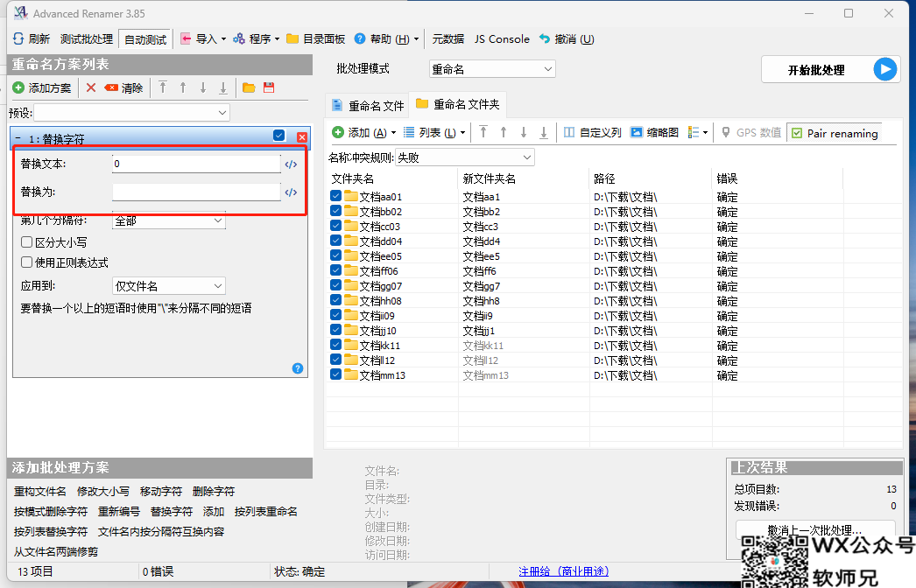
Task: Uncheck the 文档hh08 folder row
Action: click(x=336, y=300)
